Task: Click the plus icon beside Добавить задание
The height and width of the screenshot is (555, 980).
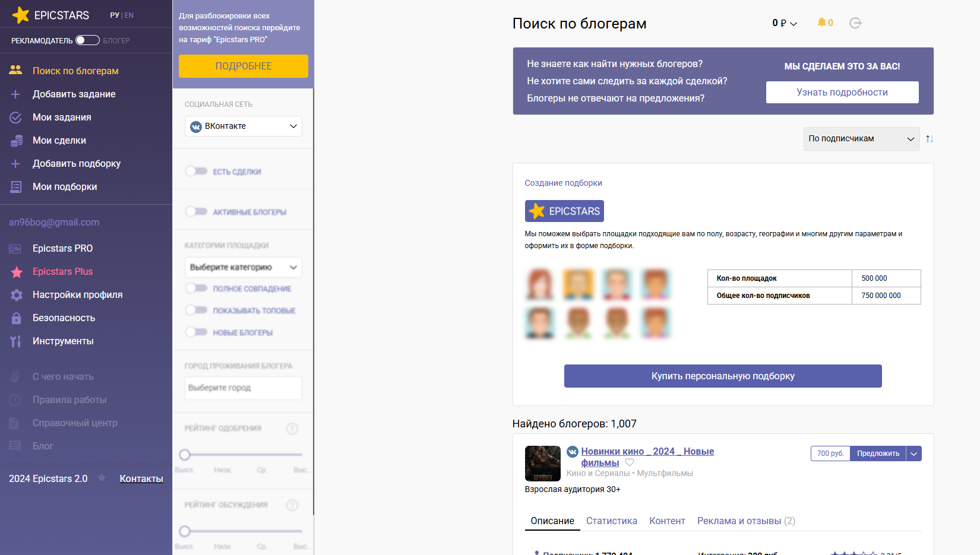Action: (16, 94)
